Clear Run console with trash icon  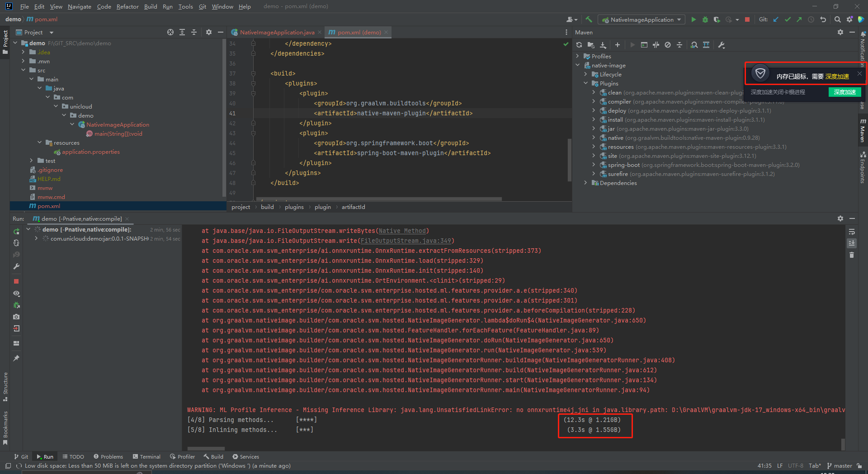coord(852,255)
